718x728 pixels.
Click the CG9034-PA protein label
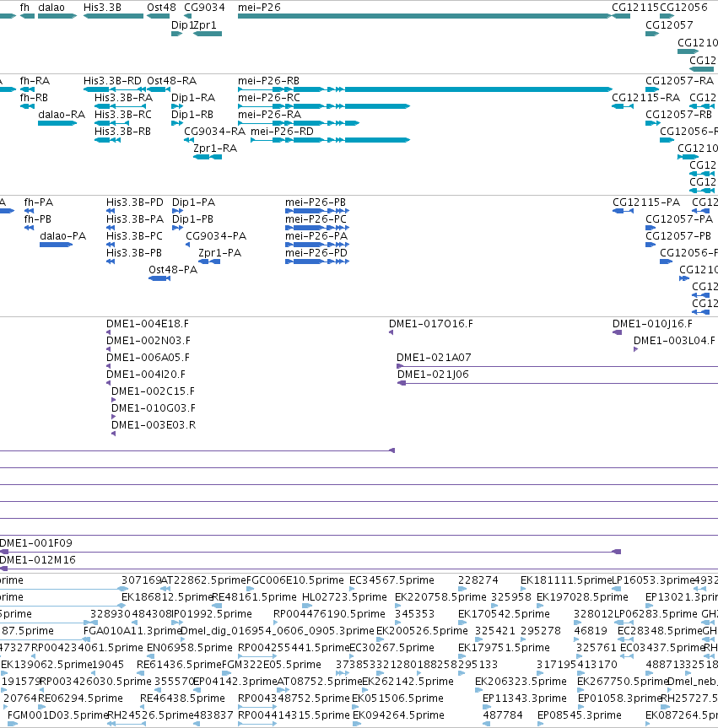216,236
